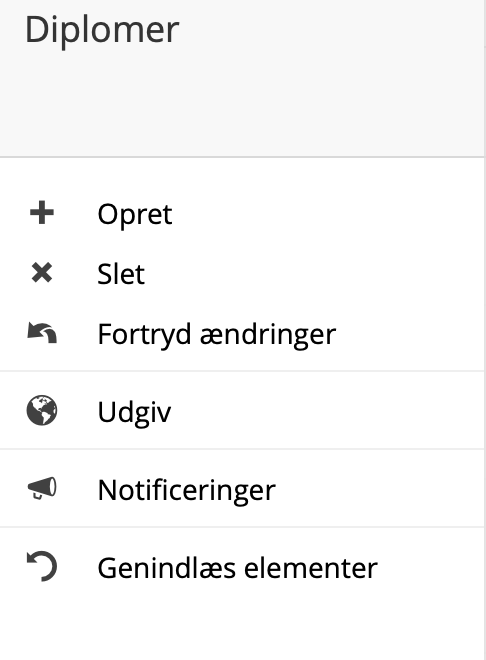Click the globe icon next to Udgiv
This screenshot has height=660, width=486.
42,410
